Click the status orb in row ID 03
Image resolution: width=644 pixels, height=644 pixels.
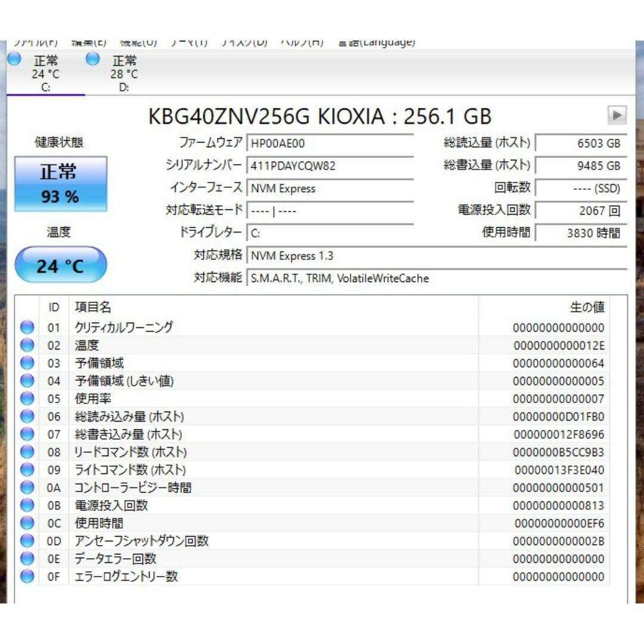pos(27,363)
